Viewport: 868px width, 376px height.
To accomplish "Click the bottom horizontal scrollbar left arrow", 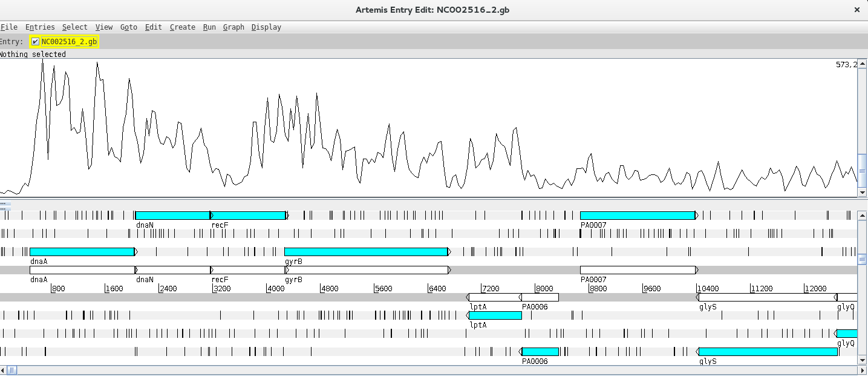I will 4,370.
